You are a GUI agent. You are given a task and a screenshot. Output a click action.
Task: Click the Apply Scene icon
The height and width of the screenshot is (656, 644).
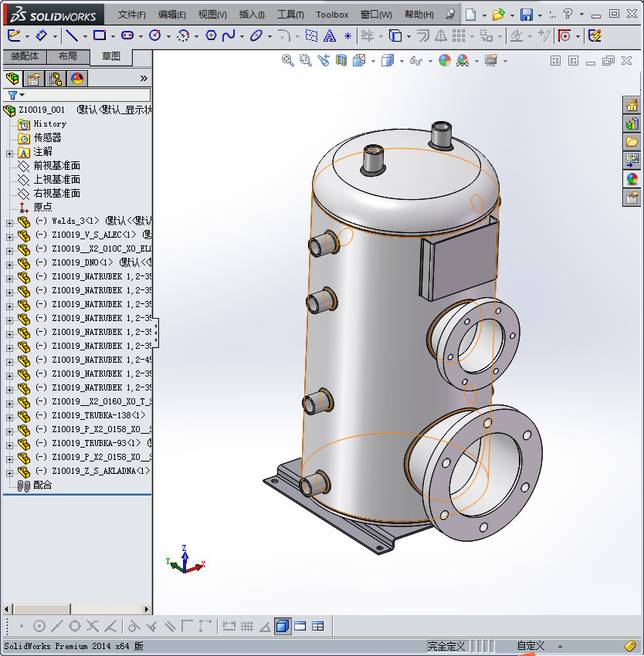click(463, 61)
